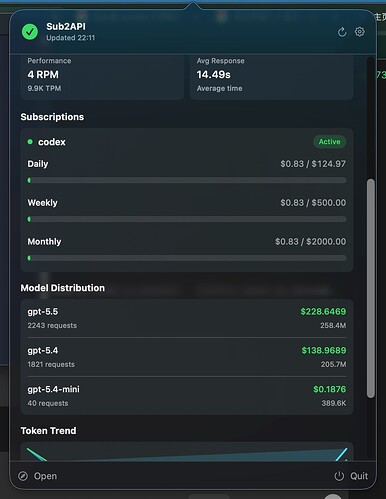Click the Daily quota label
The image size is (386, 499).
pos(38,164)
